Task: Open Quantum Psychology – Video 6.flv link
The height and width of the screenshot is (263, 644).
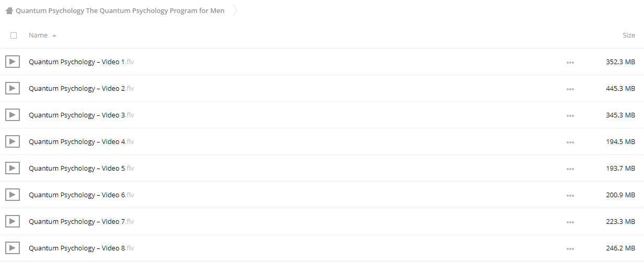Action: [x=81, y=195]
